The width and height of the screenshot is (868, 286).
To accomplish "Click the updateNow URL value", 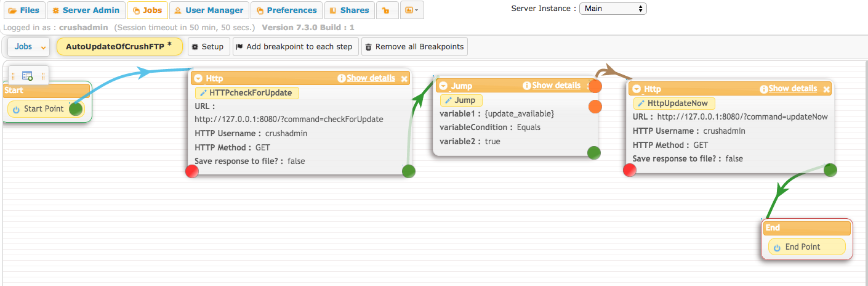I will [742, 116].
